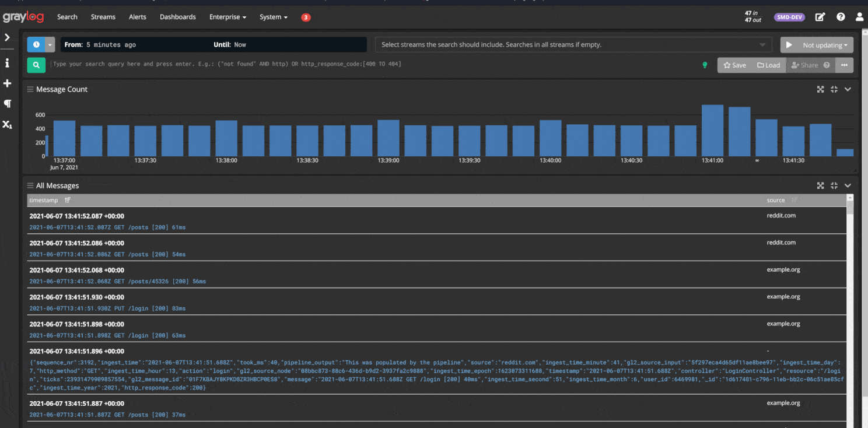
Task: Open the System menu
Action: 273,17
